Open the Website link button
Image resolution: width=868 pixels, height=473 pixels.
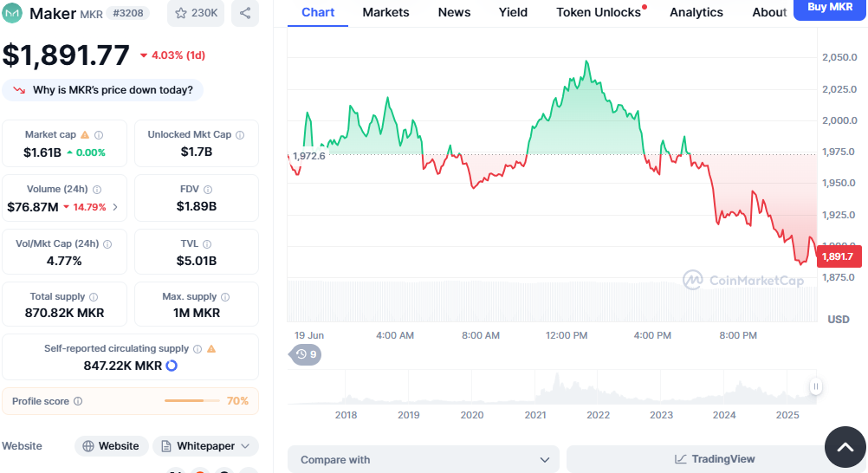tap(111, 446)
